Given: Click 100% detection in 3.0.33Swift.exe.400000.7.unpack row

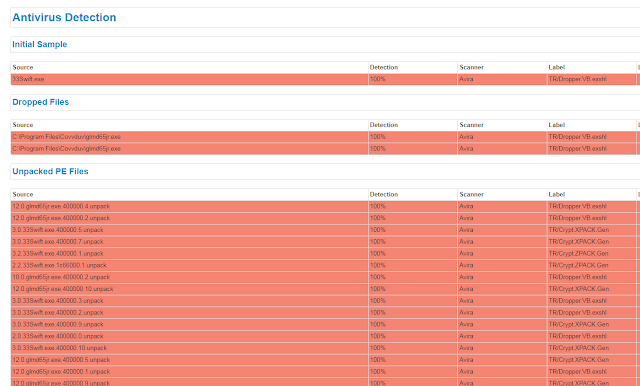Looking at the screenshot, I should point(413,242).
